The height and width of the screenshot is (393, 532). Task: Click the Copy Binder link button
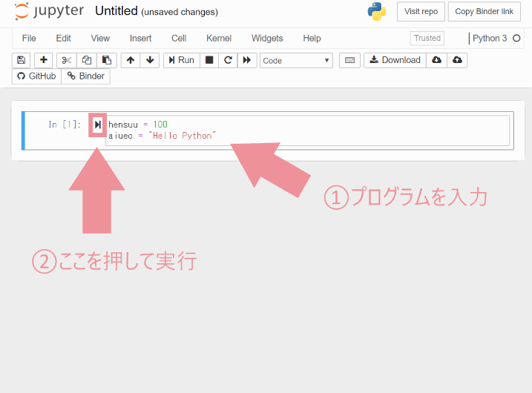click(484, 12)
